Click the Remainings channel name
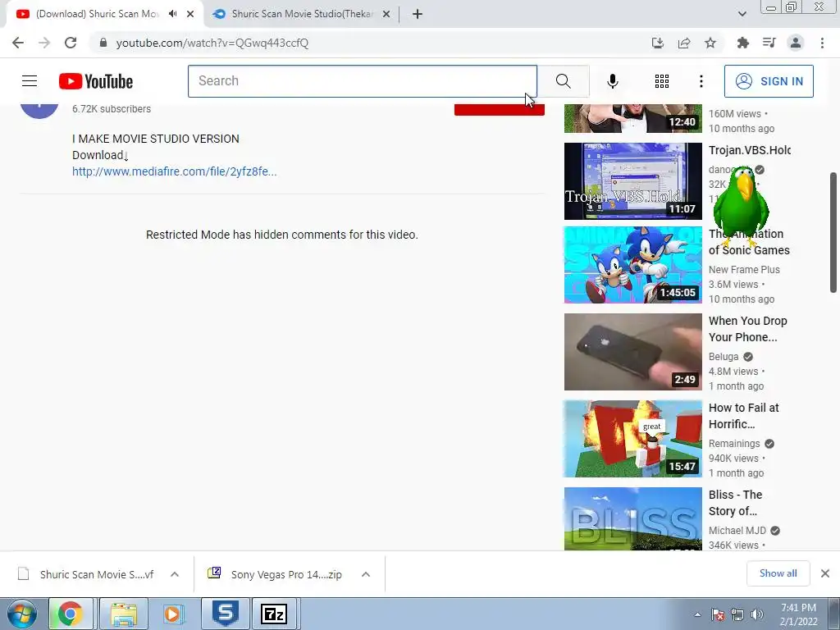This screenshot has width=840, height=630. 734,444
